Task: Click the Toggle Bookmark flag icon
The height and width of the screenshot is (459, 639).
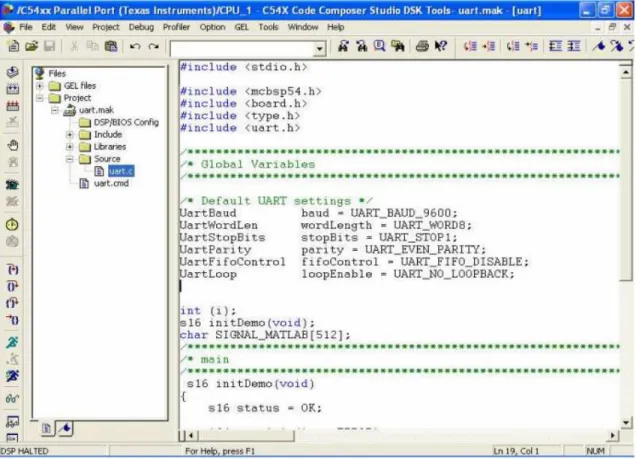Action: click(x=599, y=46)
